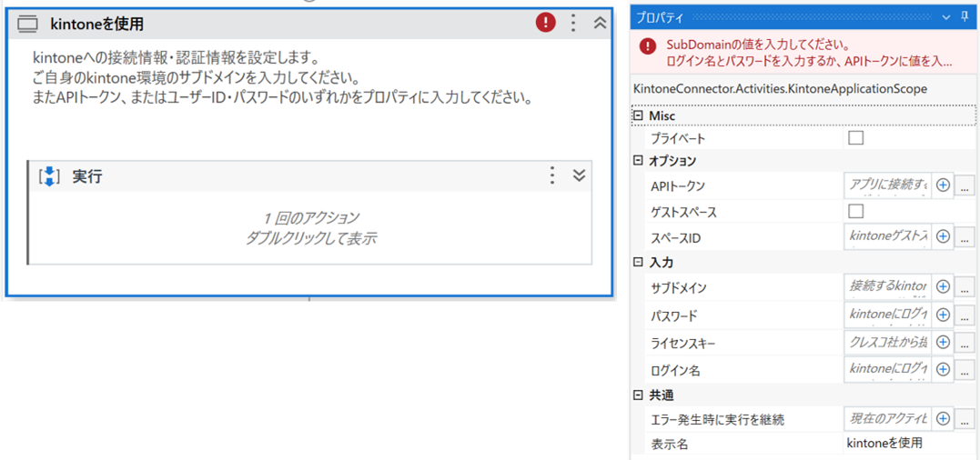The image size is (980, 460).
Task: Open the ellipsis editor for サブドメイン
Action: point(965,288)
